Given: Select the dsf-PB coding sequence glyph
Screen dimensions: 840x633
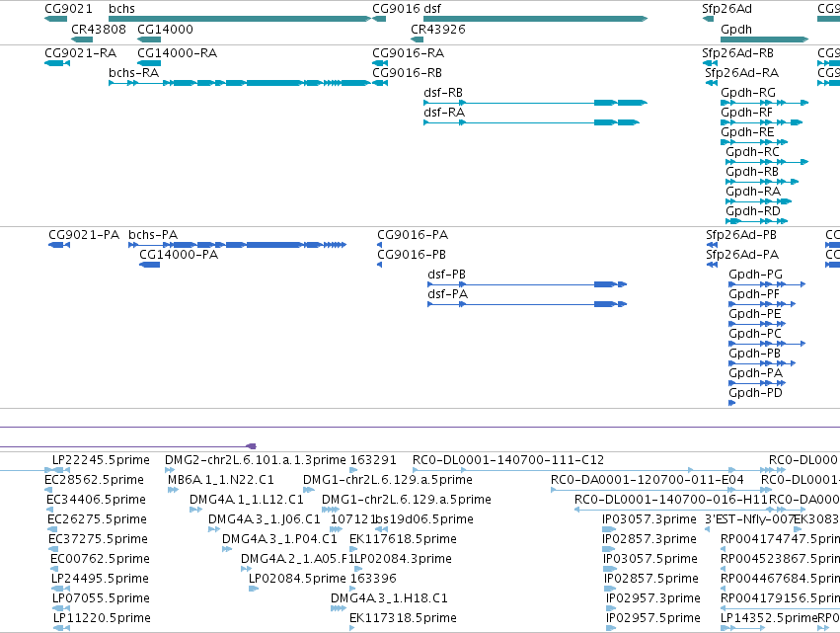Looking at the screenshot, I should tap(527, 284).
